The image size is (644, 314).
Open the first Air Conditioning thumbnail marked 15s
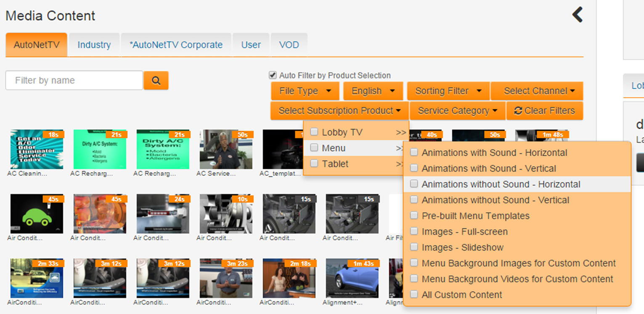coord(289,214)
